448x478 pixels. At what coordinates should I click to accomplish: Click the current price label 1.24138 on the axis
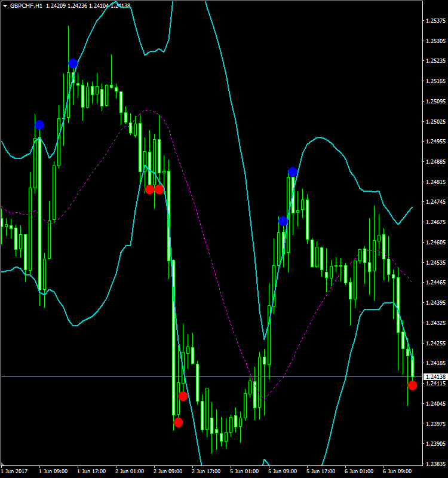click(436, 377)
